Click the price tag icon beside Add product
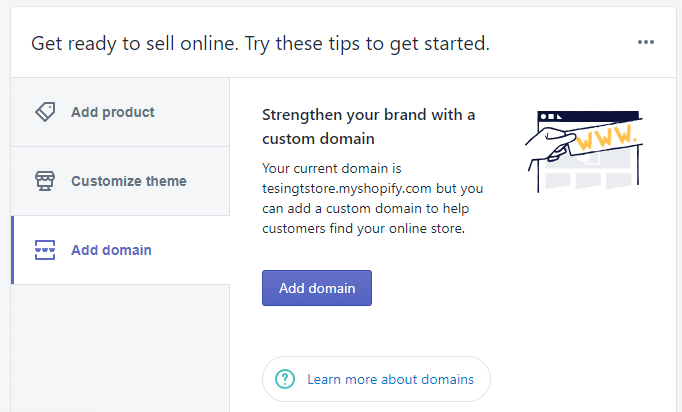The image size is (682, 412). 45,112
